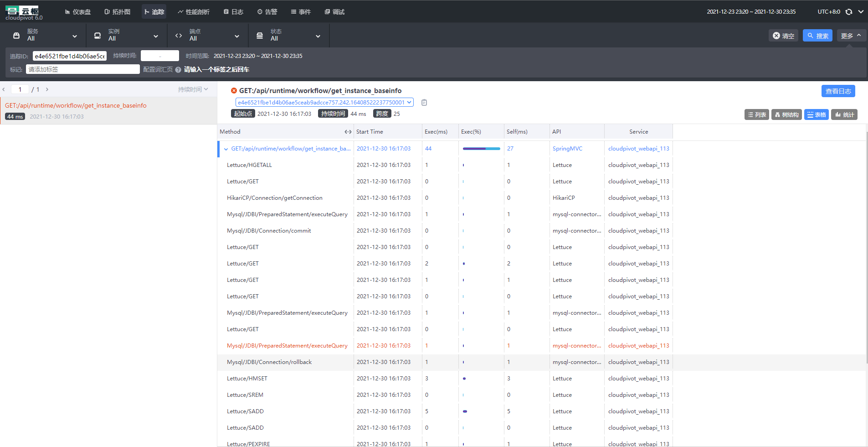Go to next page of trace list
This screenshot has width=868, height=447.
click(47, 89)
